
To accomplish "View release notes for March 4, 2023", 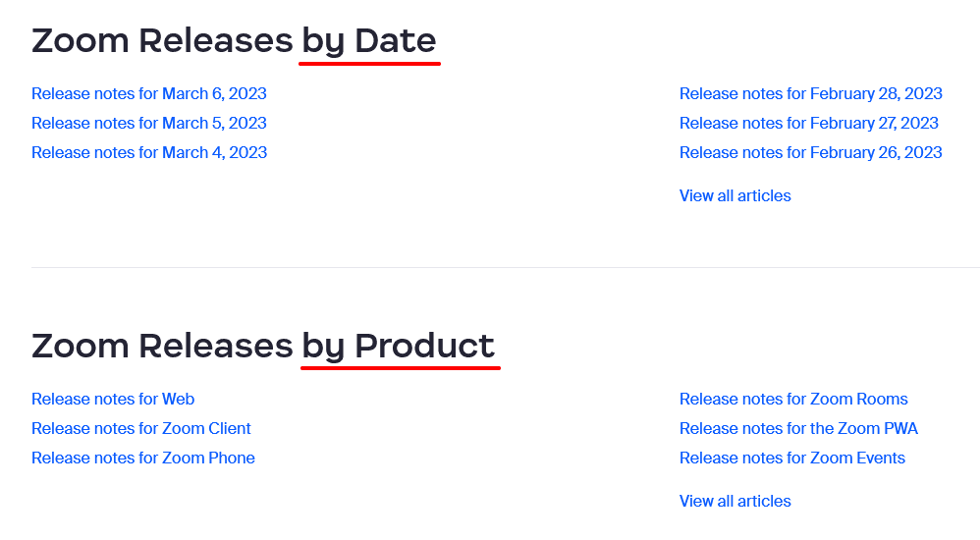I will [149, 153].
